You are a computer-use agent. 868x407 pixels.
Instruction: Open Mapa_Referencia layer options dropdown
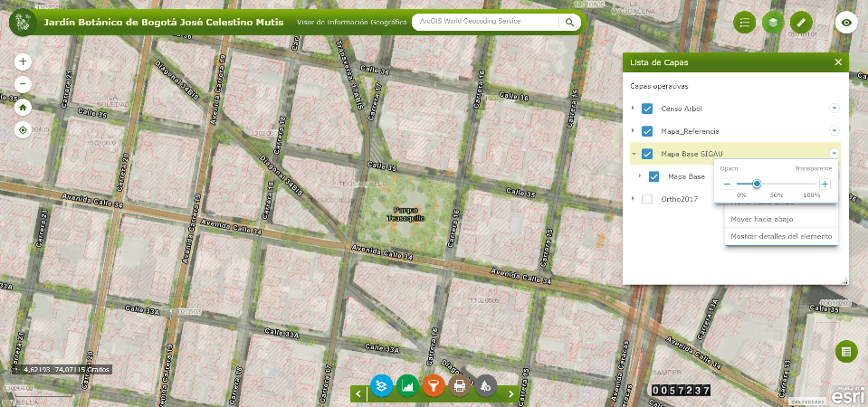[835, 130]
